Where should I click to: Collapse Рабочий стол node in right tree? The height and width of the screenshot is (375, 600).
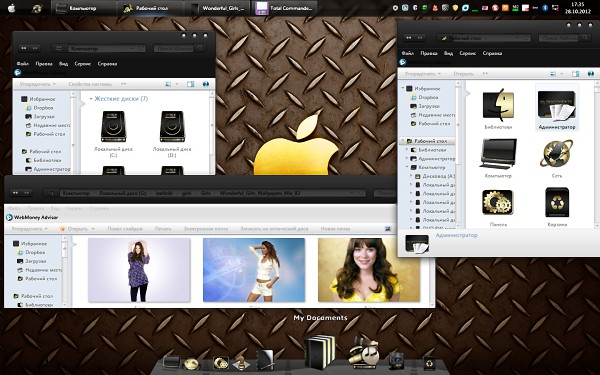pos(402,141)
